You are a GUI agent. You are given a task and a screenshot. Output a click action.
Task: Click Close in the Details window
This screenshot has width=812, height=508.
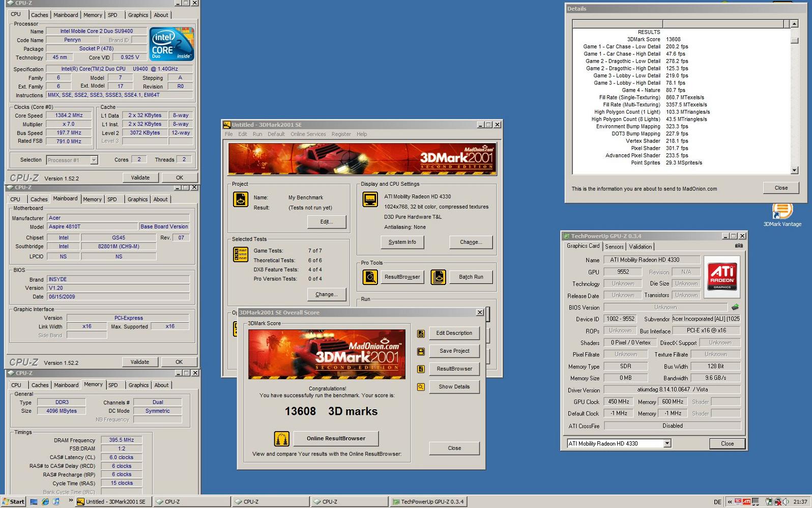tap(781, 188)
